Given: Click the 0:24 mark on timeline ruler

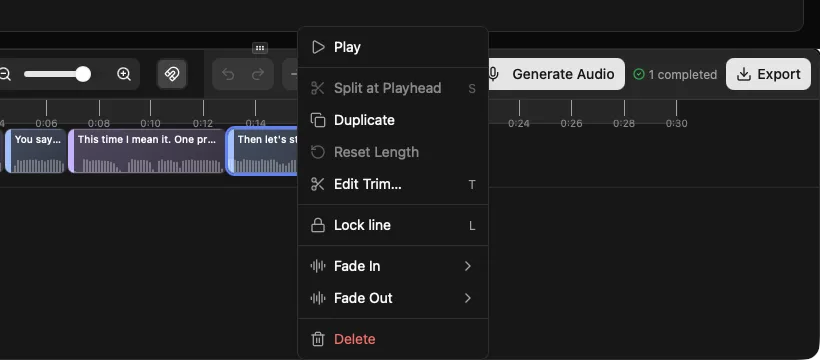Looking at the screenshot, I should pos(519,123).
